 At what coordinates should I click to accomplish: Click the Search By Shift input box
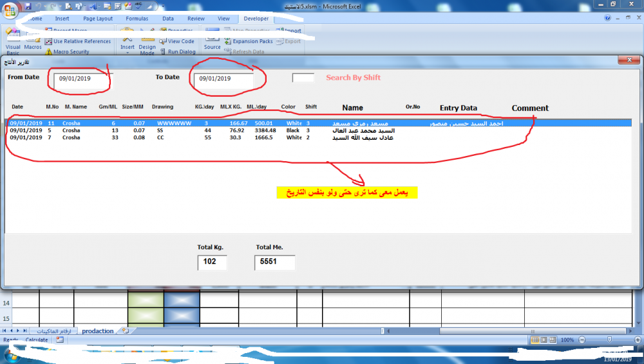pos(303,78)
